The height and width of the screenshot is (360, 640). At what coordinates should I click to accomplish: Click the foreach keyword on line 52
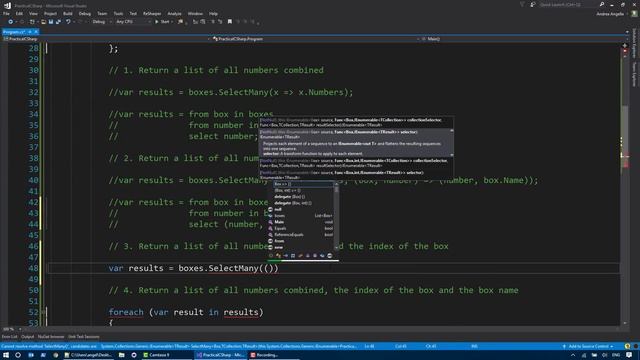(126, 312)
